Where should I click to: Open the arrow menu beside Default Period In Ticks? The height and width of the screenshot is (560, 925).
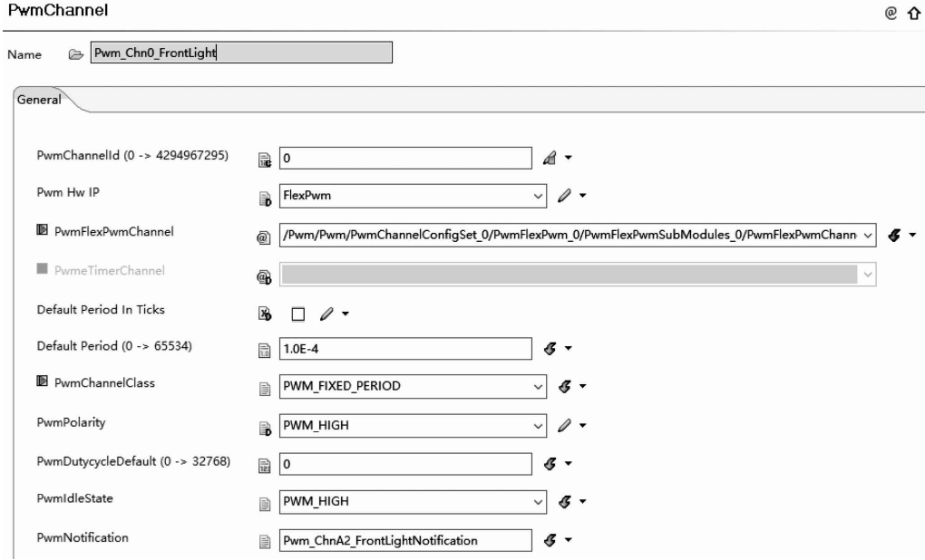point(346,314)
